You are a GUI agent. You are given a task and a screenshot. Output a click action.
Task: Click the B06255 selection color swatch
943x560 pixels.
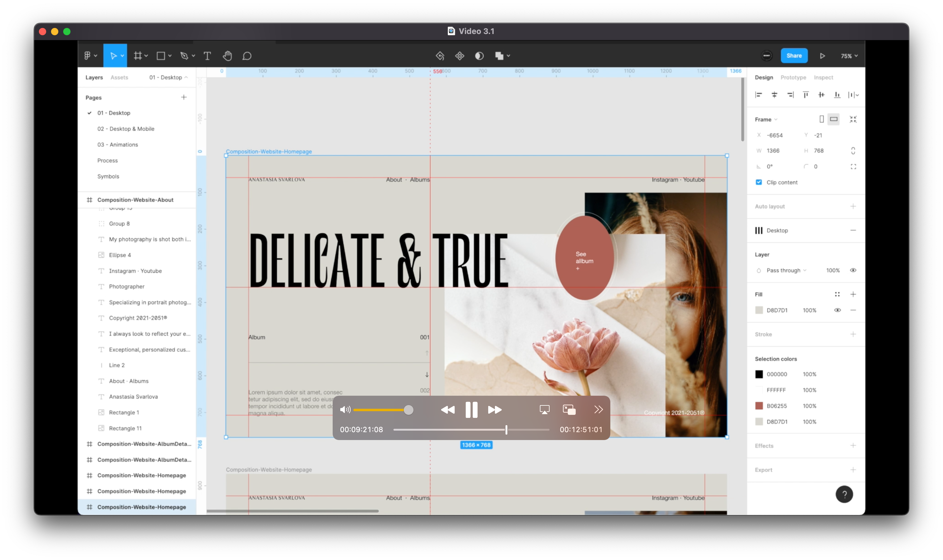click(x=759, y=406)
